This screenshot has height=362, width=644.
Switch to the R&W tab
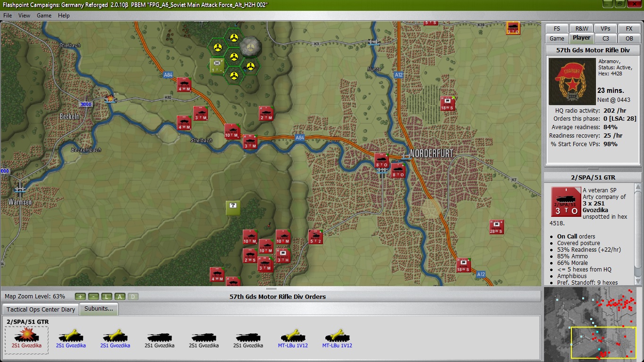click(582, 28)
